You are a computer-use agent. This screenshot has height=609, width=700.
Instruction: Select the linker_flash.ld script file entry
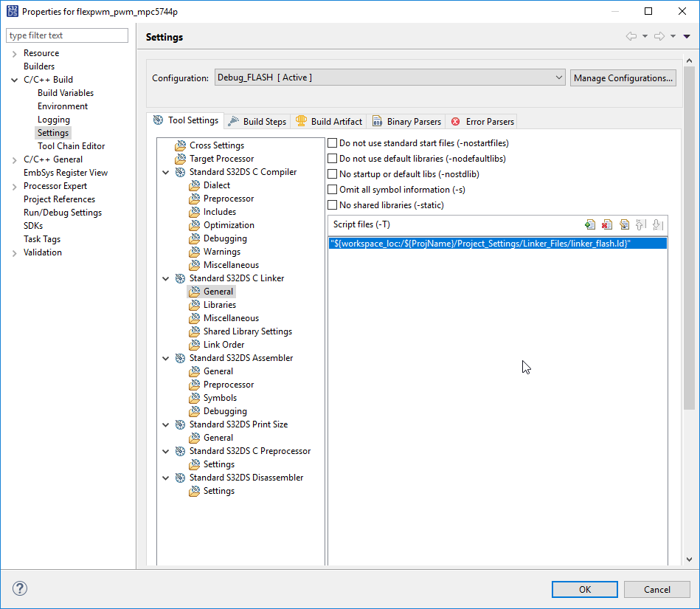click(497, 244)
